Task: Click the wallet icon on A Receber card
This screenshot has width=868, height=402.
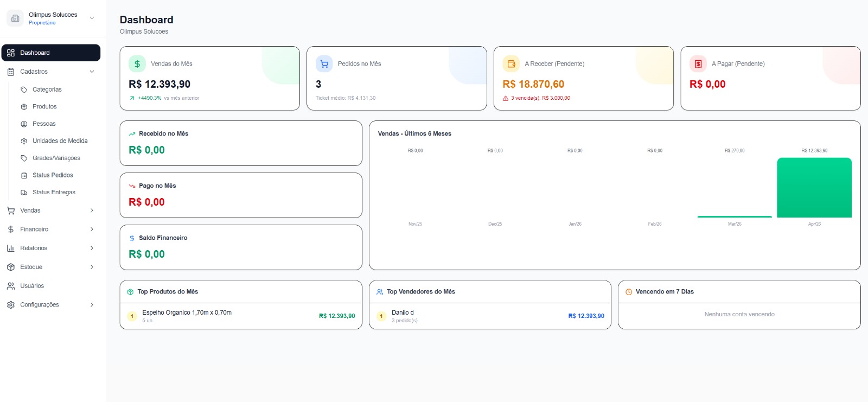Action: (x=511, y=63)
